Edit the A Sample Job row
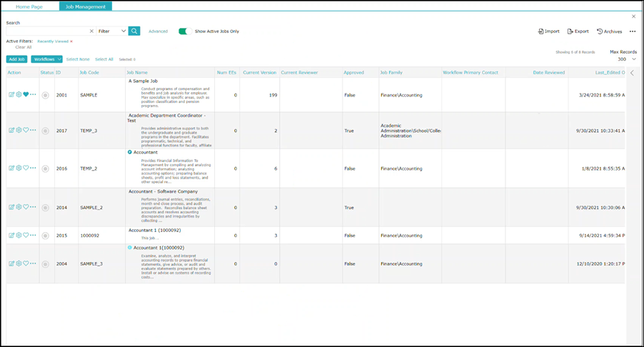Viewport: 644px width, 347px height. pos(11,94)
